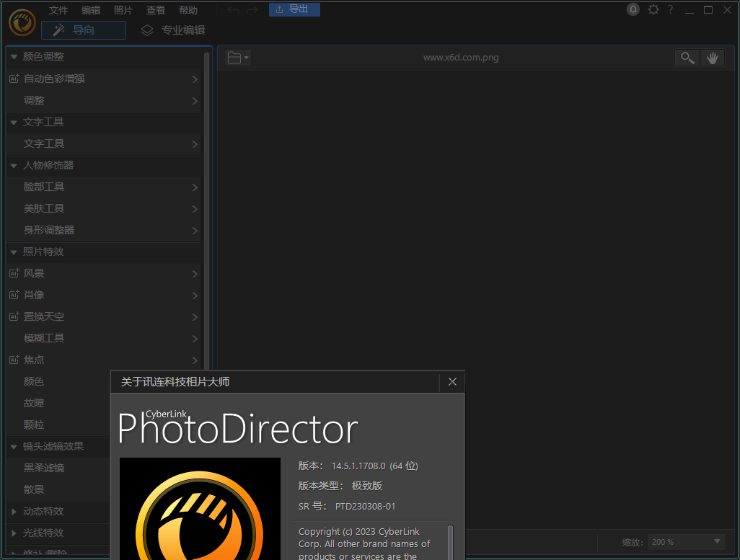Viewport: 740px width, 560px height.
Task: Close the About PhotoDirector dialog
Action: [x=452, y=381]
